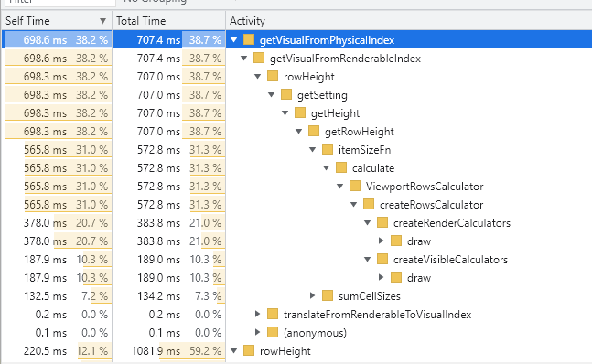Click the createRenderCalculators color square
The height and width of the screenshot is (364, 592).
[x=382, y=222]
